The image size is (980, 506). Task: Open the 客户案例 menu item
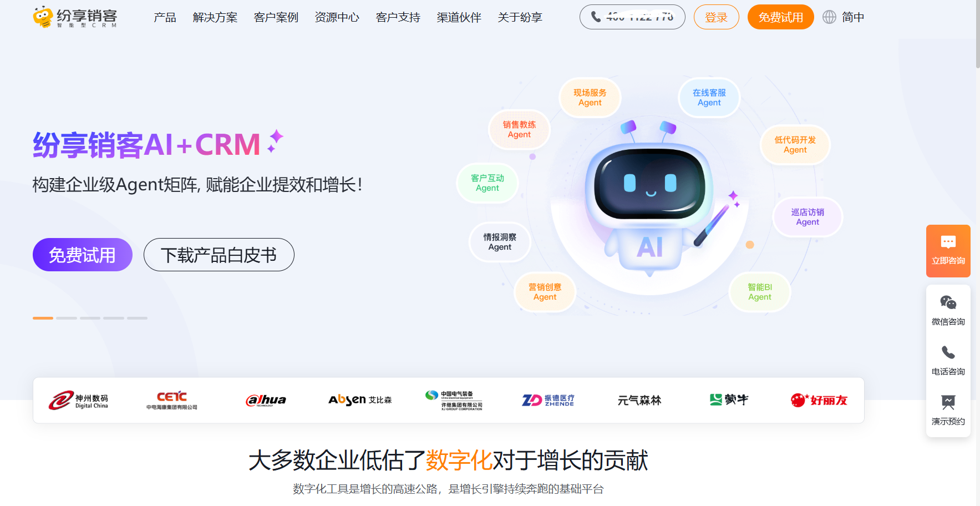click(276, 17)
